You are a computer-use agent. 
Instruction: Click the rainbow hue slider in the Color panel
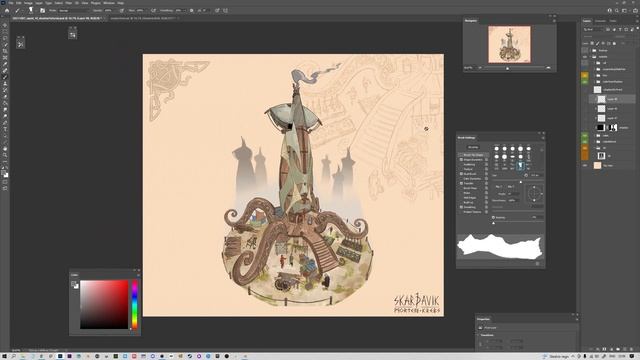(135, 304)
